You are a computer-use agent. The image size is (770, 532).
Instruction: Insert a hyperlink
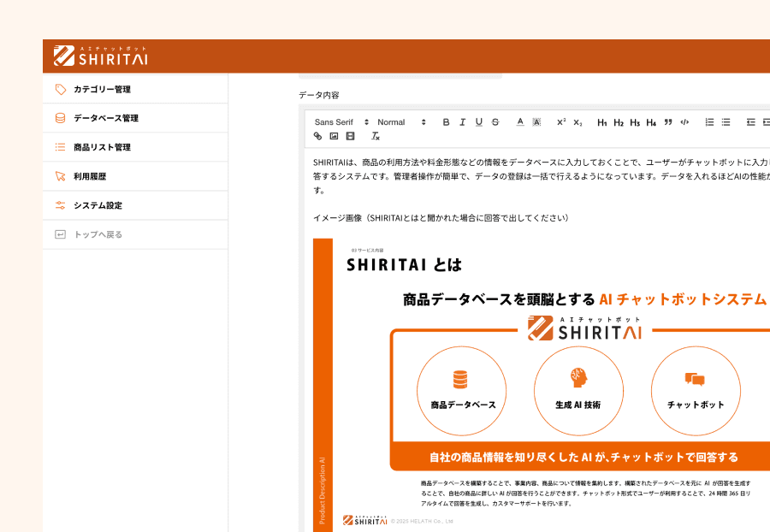(317, 136)
